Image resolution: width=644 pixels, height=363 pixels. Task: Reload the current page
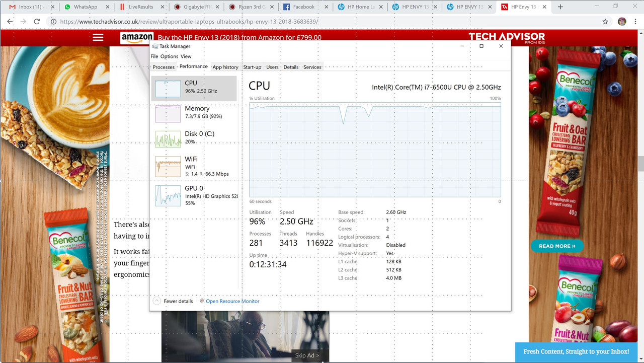coord(37,22)
